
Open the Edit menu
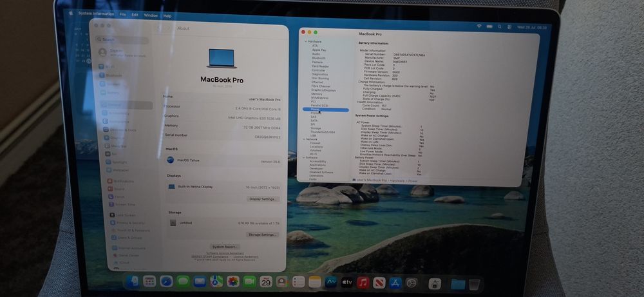pos(135,15)
